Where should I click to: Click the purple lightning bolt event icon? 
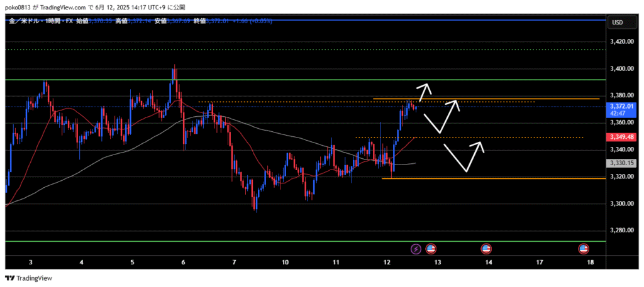(416, 249)
